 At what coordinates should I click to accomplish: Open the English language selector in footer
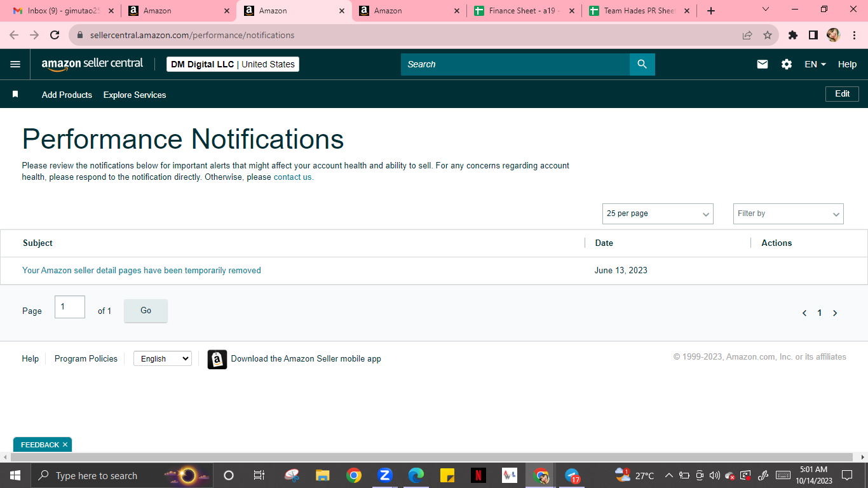click(x=163, y=359)
